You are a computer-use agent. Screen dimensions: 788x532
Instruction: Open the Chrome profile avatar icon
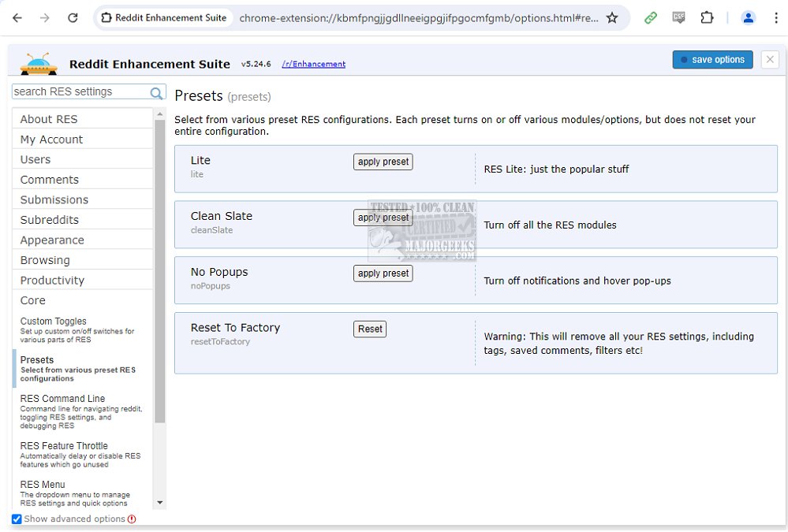point(749,17)
